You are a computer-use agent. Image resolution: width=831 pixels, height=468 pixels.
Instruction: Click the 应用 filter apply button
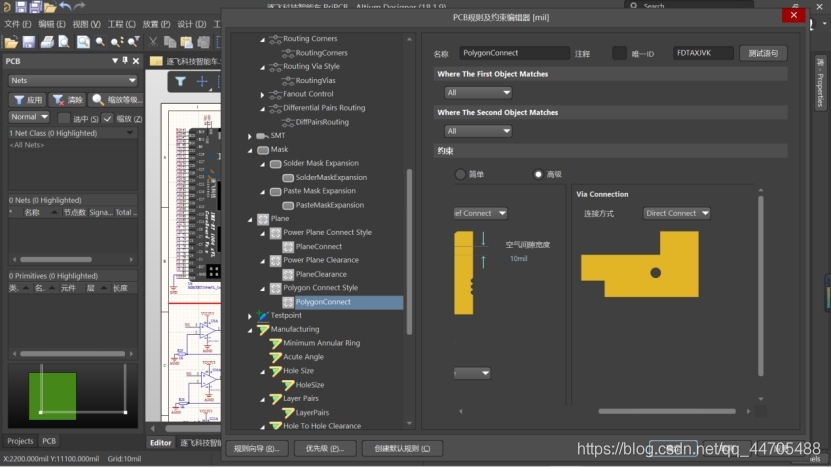(x=28, y=100)
